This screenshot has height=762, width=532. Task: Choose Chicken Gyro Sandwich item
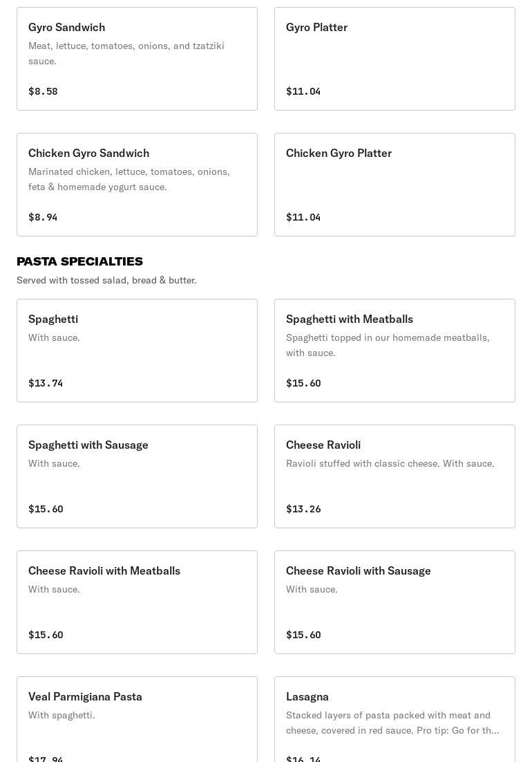click(137, 185)
